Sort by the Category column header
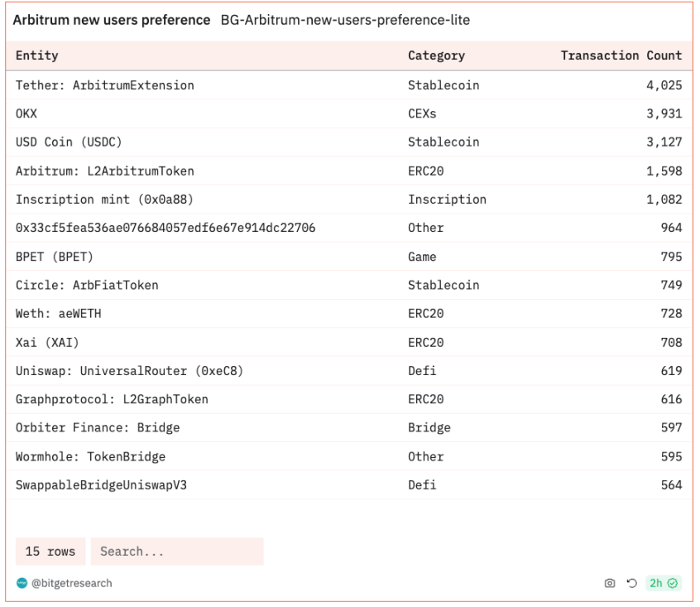700x607 pixels. click(436, 55)
